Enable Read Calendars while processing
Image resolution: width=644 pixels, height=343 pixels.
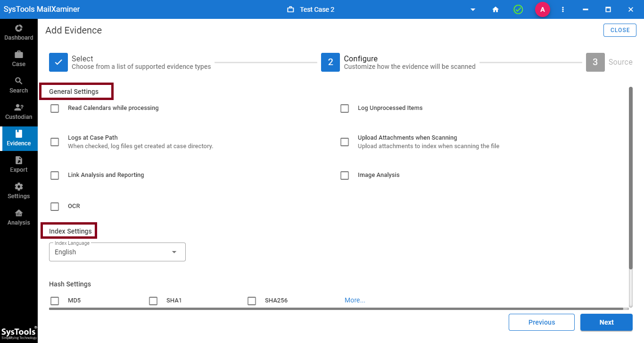[x=55, y=109]
